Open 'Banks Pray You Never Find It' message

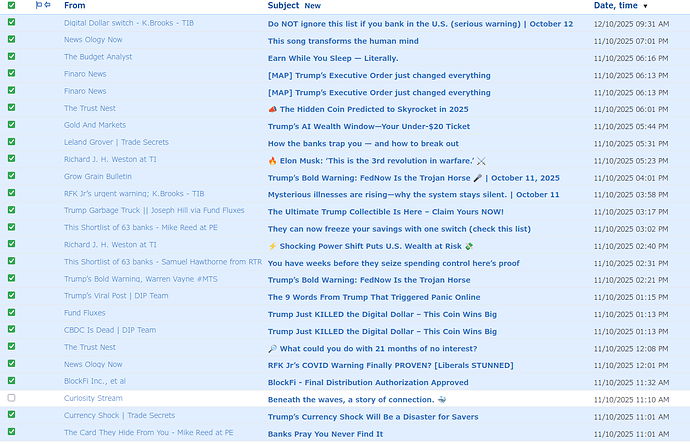tap(325, 433)
